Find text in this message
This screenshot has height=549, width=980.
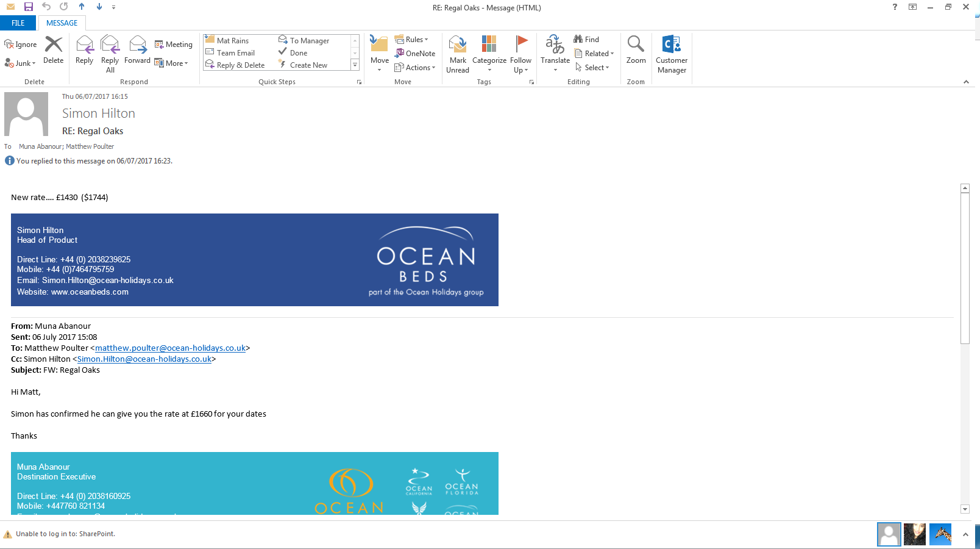[x=586, y=40]
